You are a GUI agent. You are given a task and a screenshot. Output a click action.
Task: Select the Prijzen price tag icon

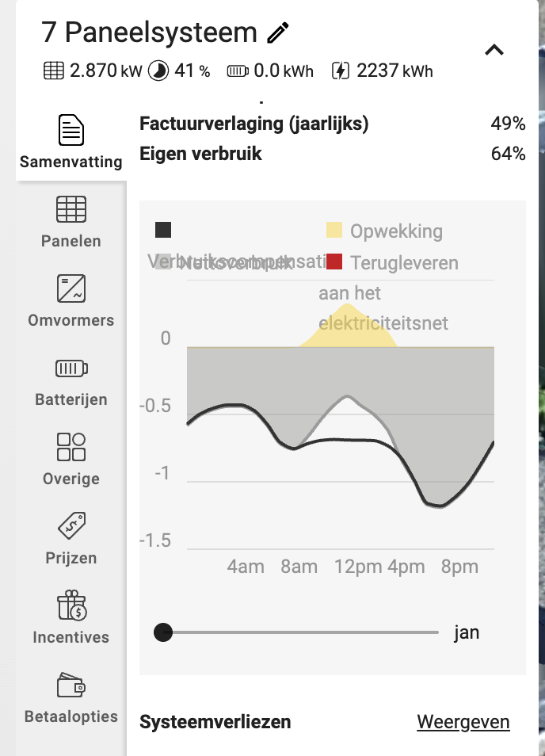pos(71,525)
